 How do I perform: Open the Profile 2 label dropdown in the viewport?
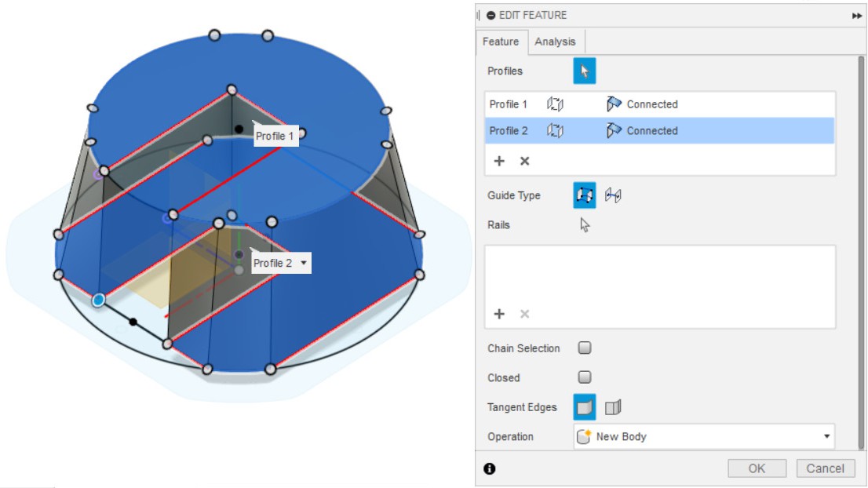coord(304,264)
